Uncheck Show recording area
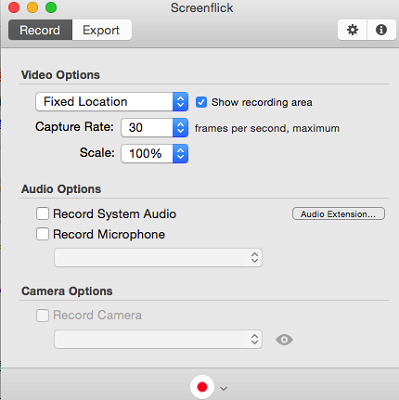 (201, 102)
